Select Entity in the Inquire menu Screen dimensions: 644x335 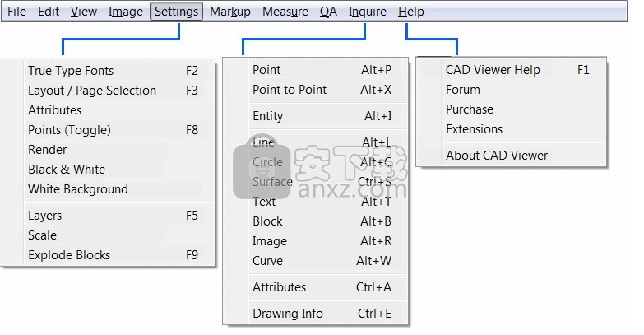point(322,116)
